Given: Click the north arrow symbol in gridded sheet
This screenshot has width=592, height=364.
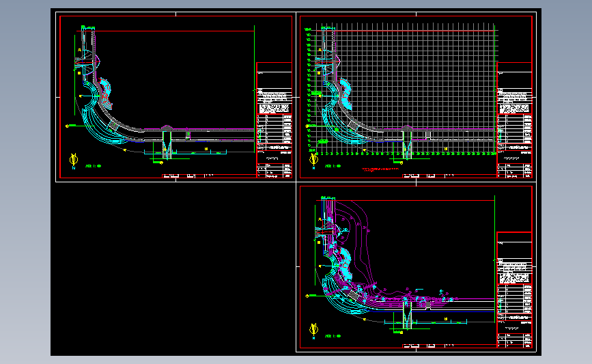Looking at the screenshot, I should [313, 161].
